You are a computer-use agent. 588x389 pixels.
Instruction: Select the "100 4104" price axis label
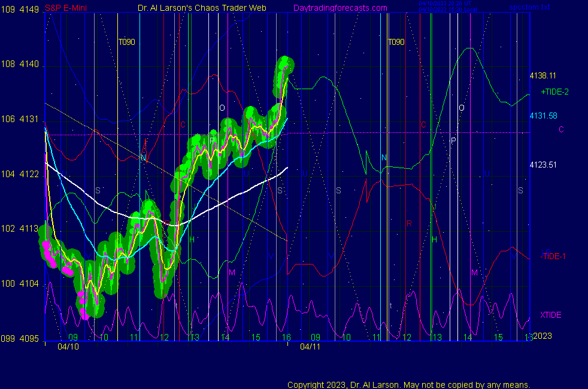[x=20, y=284]
